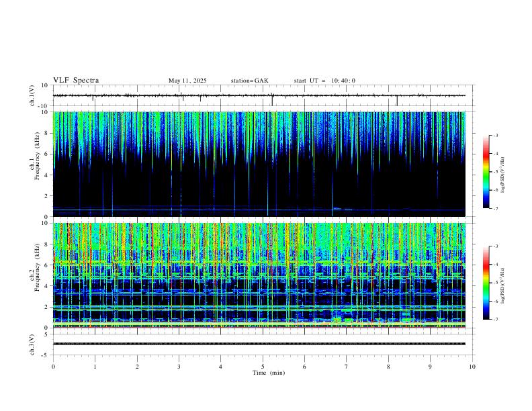Click the ch.3 voltage trace plot
532x411 pixels.
click(263, 345)
